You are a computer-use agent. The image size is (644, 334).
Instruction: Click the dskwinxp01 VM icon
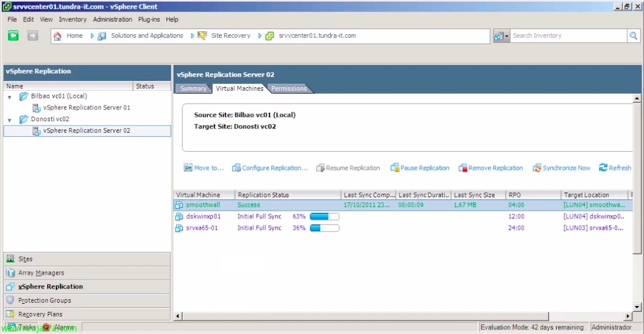coord(179,216)
